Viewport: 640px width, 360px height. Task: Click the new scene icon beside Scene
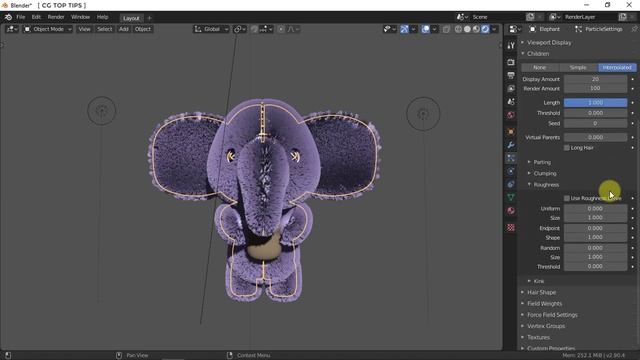tap(530, 17)
